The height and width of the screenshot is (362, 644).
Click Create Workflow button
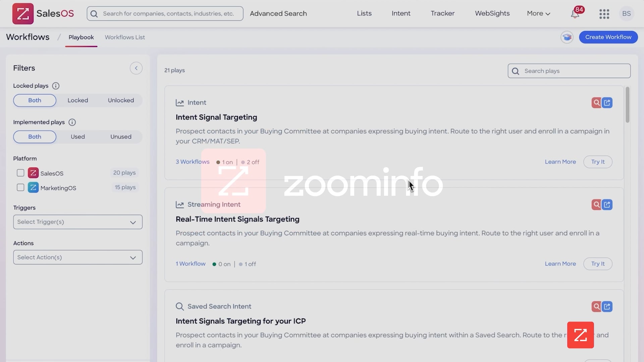[x=608, y=37]
